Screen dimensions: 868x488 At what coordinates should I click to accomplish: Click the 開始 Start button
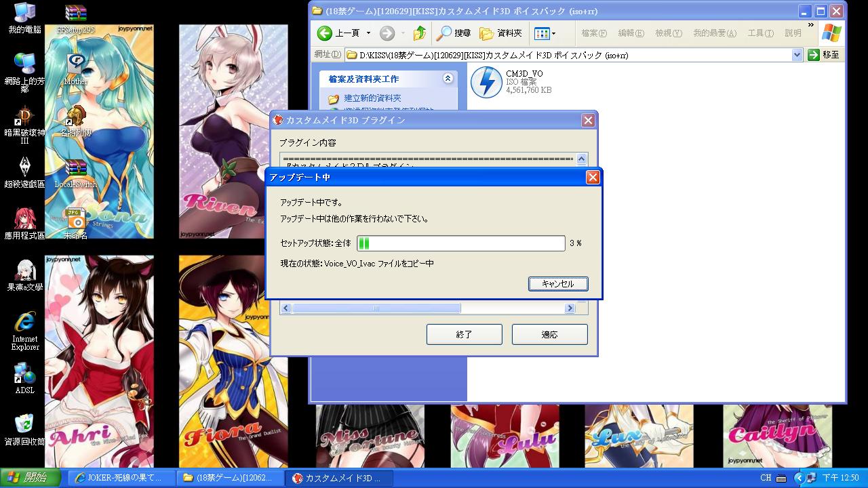(31, 478)
